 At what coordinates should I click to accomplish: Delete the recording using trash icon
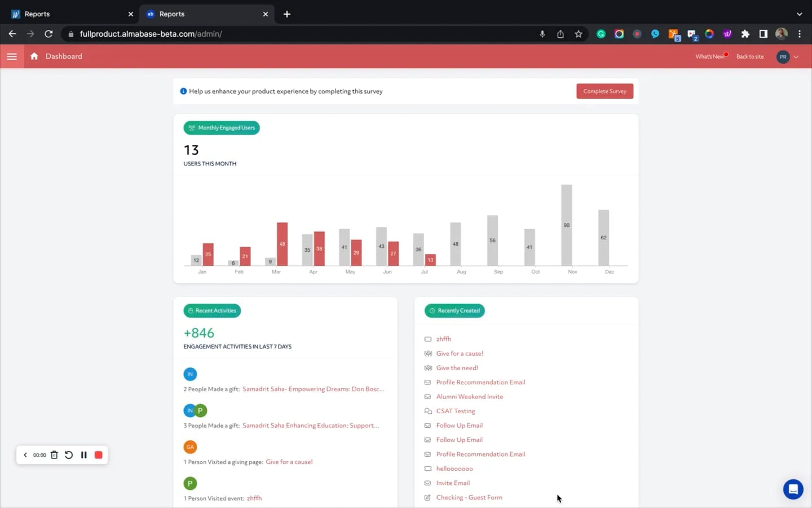(54, 455)
